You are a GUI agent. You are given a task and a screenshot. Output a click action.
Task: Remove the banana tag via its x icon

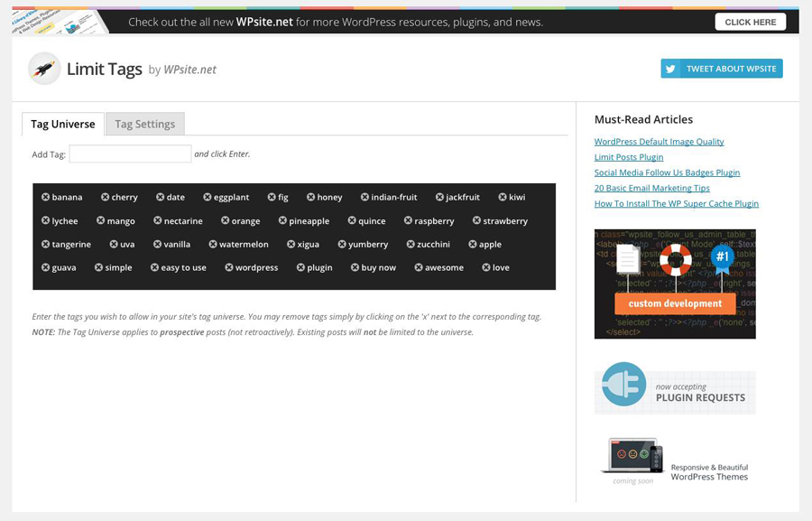(46, 197)
